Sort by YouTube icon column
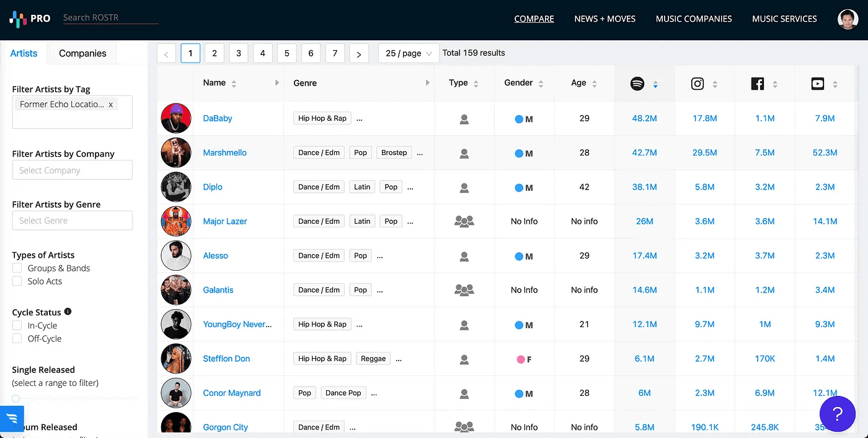 (x=835, y=84)
